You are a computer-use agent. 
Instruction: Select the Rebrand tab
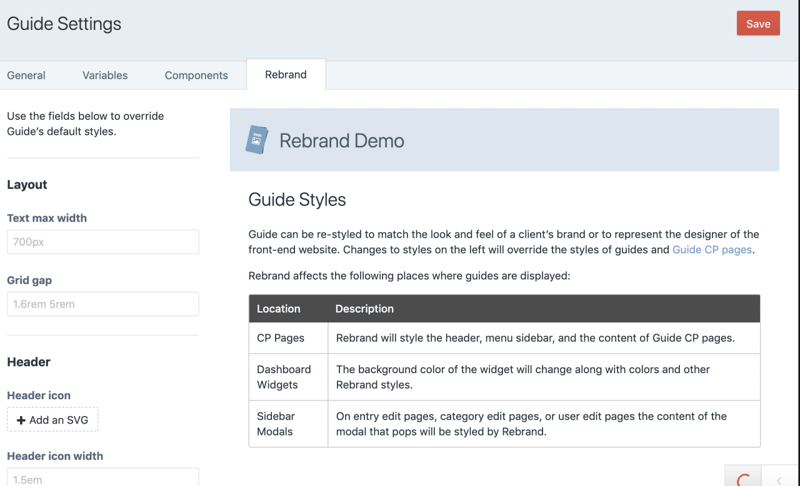(x=286, y=75)
